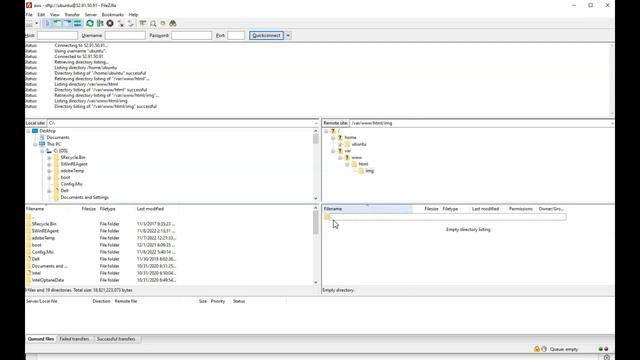Toggle processing of the transfer queue

click(x=100, y=24)
